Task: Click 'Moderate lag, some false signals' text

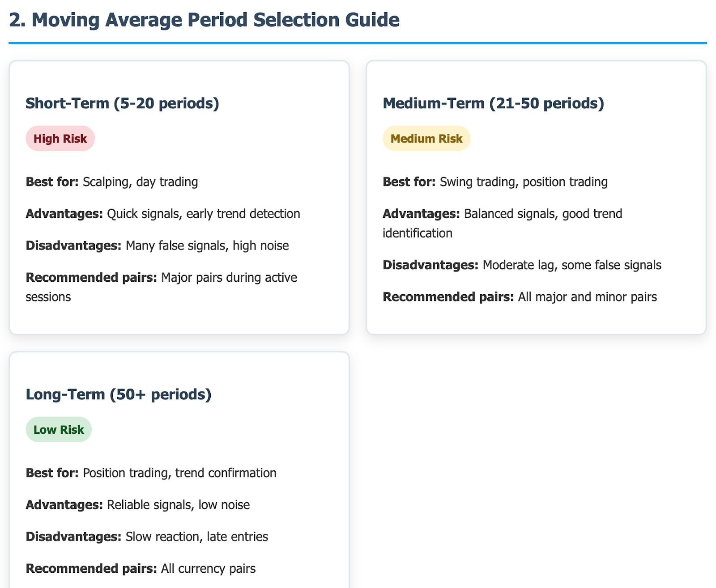Action: [572, 265]
